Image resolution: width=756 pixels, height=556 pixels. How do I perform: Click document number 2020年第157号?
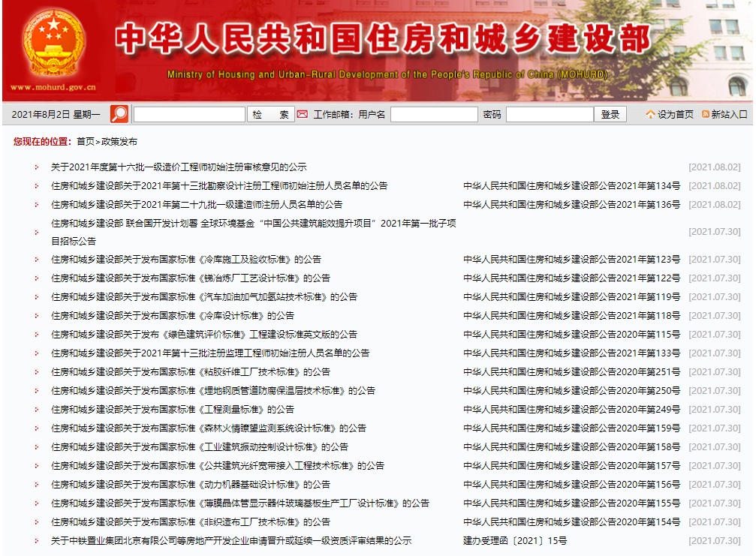tap(571, 467)
